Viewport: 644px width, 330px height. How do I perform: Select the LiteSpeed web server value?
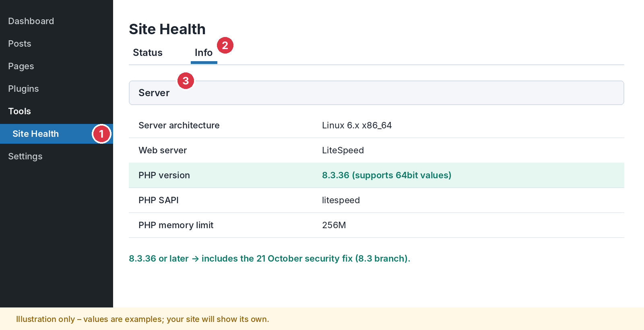(343, 151)
